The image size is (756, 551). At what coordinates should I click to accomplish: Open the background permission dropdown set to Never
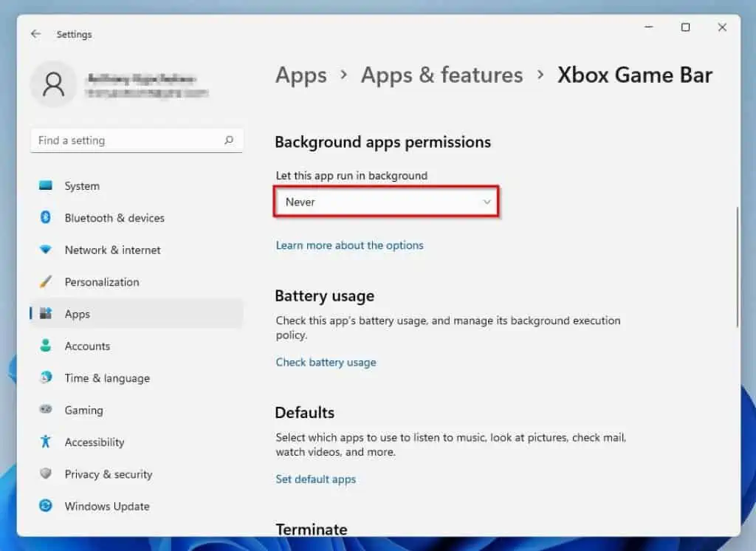pos(386,202)
